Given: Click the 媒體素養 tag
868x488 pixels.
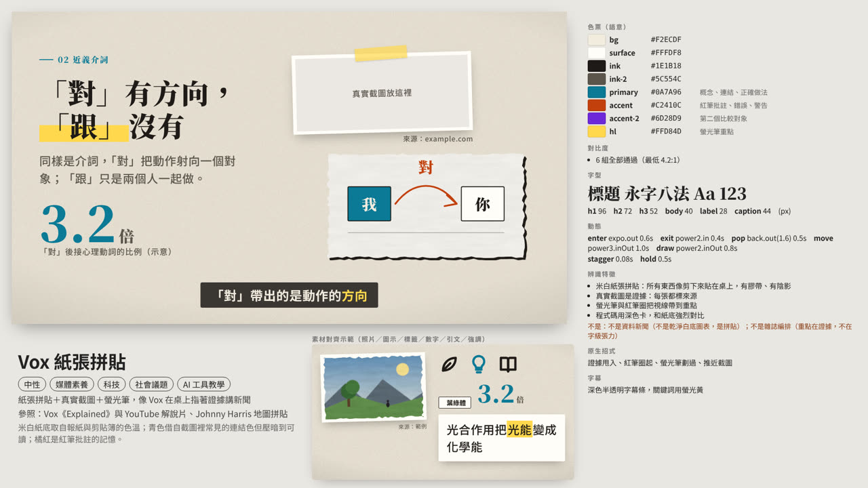Looking at the screenshot, I should coord(72,384).
